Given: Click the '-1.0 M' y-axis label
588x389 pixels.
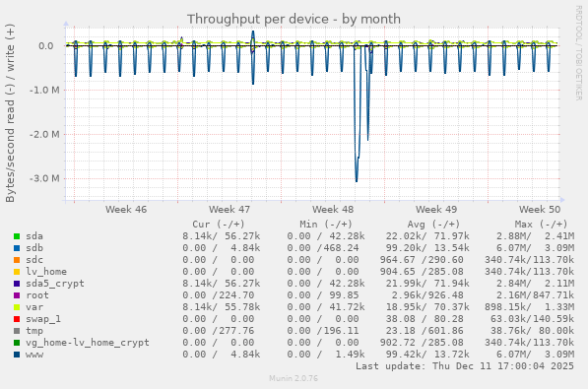Looking at the screenshot, I should 44,91.
